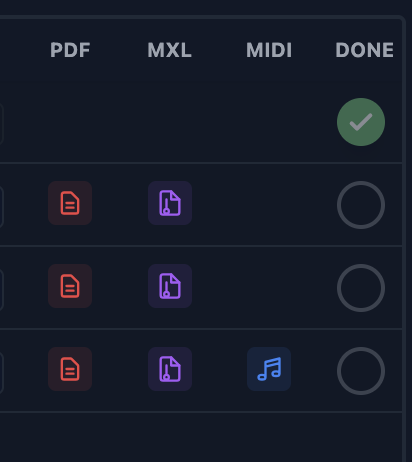The height and width of the screenshot is (462, 412).
Task: Click the cut-off box at second row's left edge
Action: click(1, 207)
